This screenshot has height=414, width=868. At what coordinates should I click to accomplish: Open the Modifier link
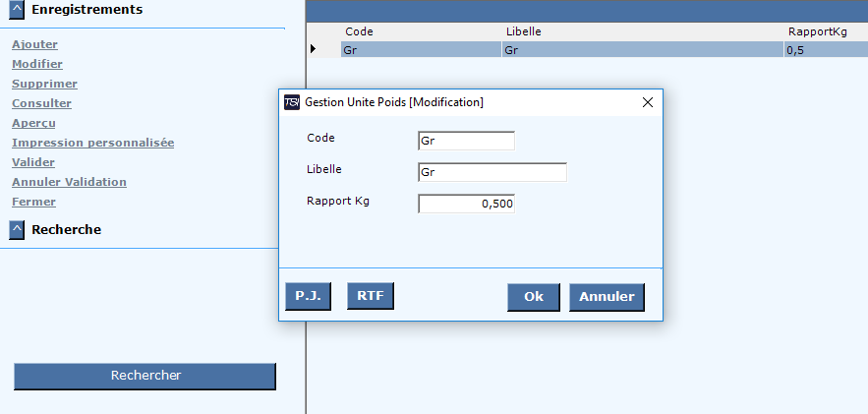click(x=37, y=64)
